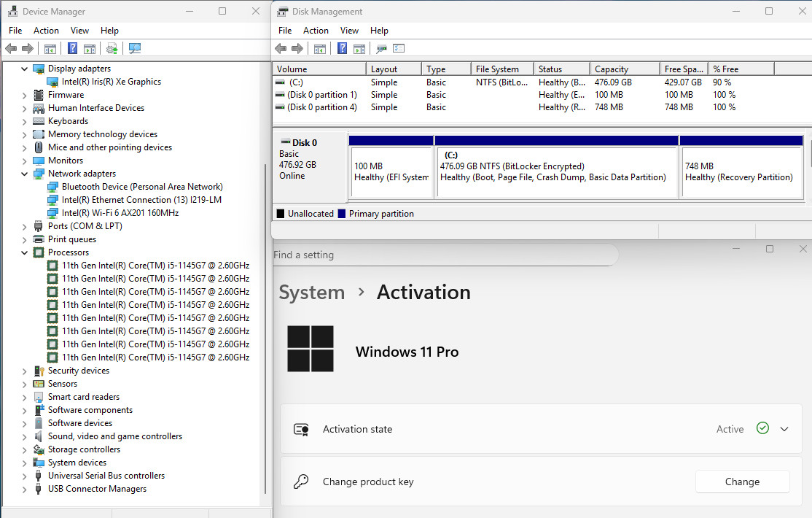Expand the Storage controllers node
Screen dimensions: 812x518
pos(24,449)
